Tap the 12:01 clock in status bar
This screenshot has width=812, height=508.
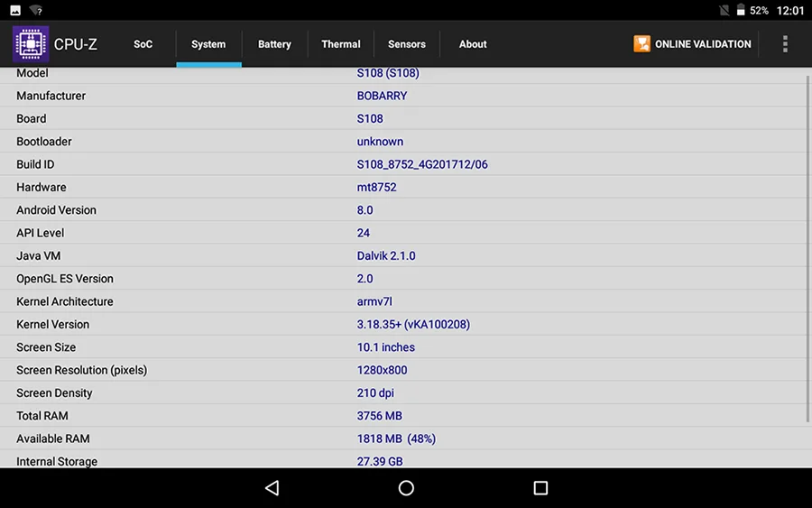click(x=790, y=10)
